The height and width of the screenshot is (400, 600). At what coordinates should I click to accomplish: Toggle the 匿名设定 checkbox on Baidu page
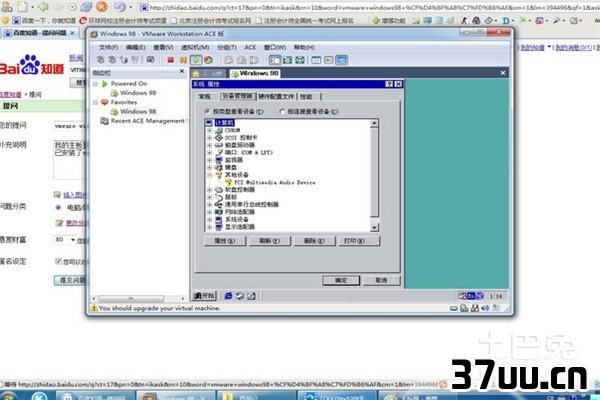[x=58, y=261]
